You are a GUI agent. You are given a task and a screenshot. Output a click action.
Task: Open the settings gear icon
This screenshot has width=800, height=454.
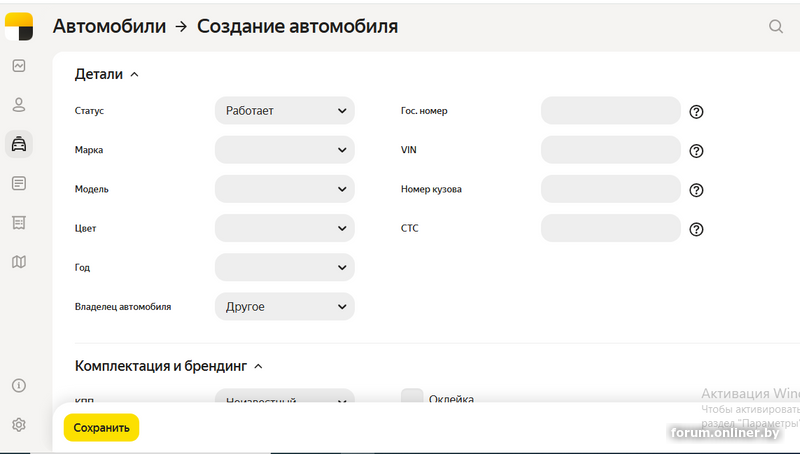(x=18, y=424)
